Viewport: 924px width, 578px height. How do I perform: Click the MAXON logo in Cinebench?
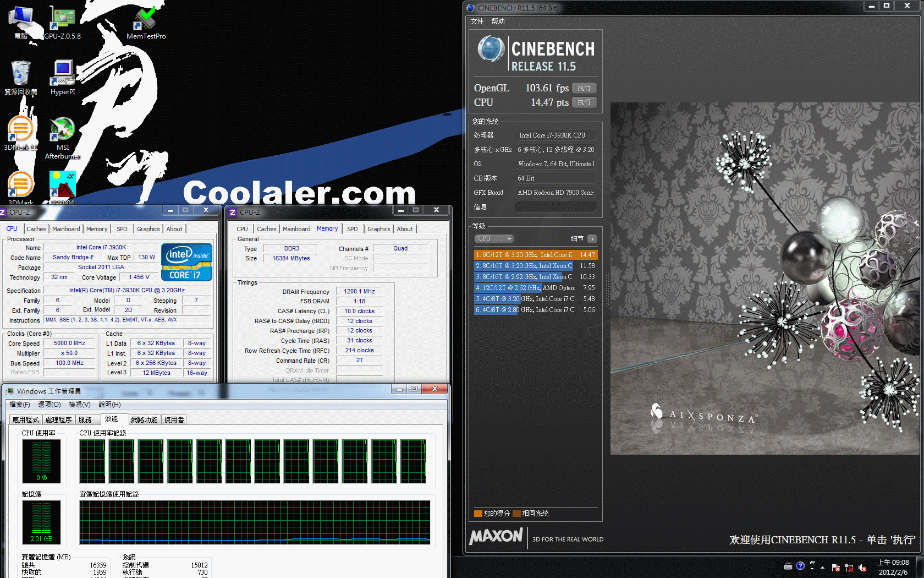point(496,536)
